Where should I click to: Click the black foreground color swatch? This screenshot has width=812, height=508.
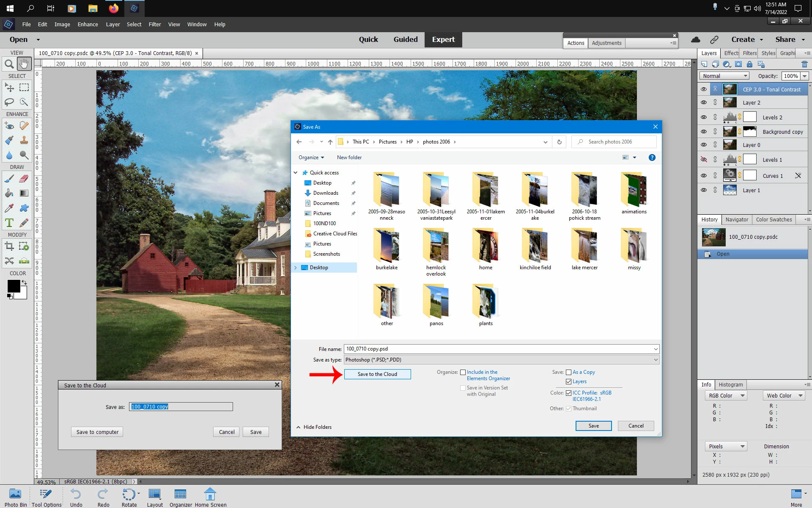tap(13, 286)
